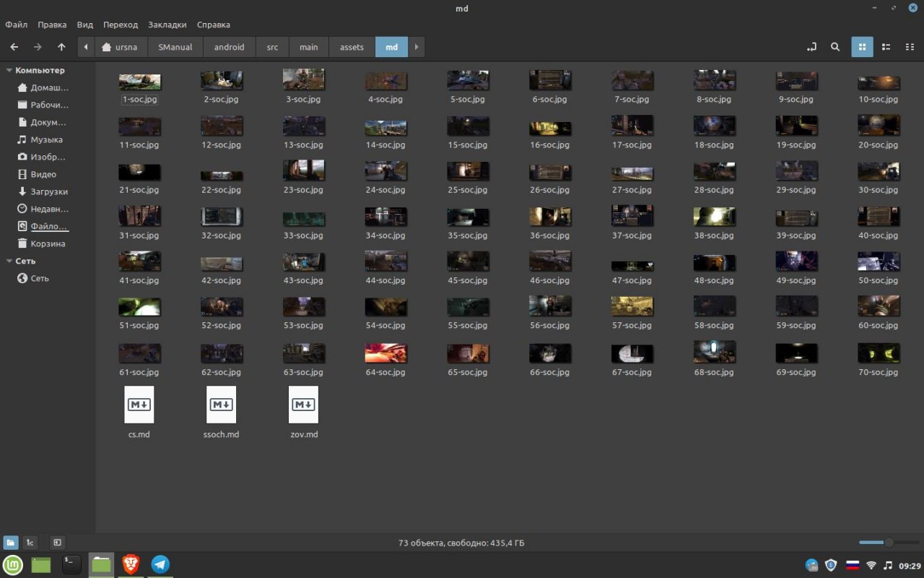
Task: Collapse the Сеть section header
Action: coord(9,261)
